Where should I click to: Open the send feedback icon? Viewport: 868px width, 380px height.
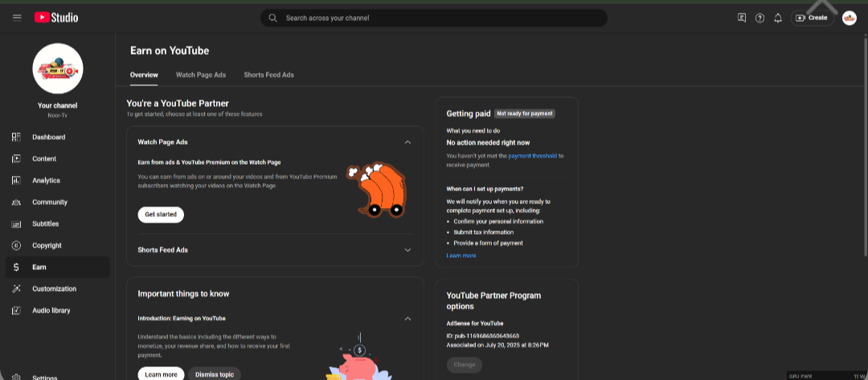(742, 18)
